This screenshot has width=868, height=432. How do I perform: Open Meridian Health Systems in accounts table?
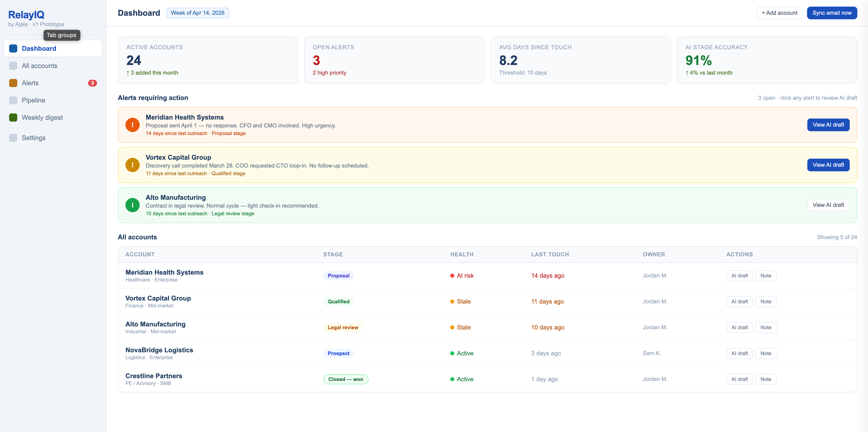165,272
